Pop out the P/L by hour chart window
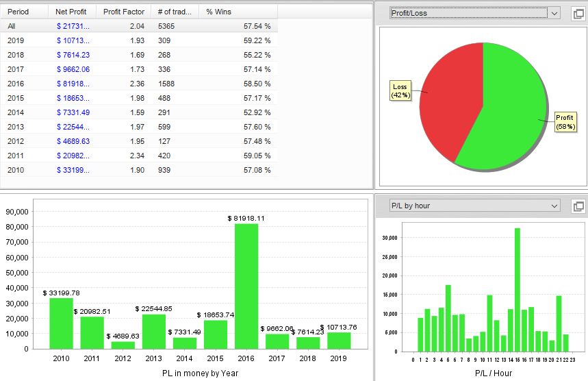 tap(578, 206)
